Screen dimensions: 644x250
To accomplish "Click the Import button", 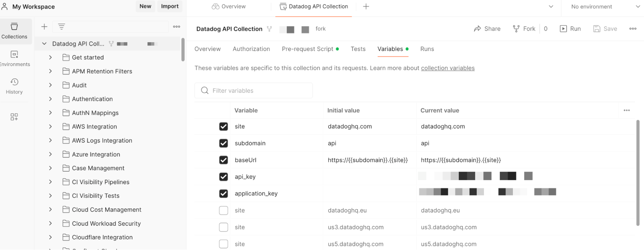I will pyautogui.click(x=170, y=6).
